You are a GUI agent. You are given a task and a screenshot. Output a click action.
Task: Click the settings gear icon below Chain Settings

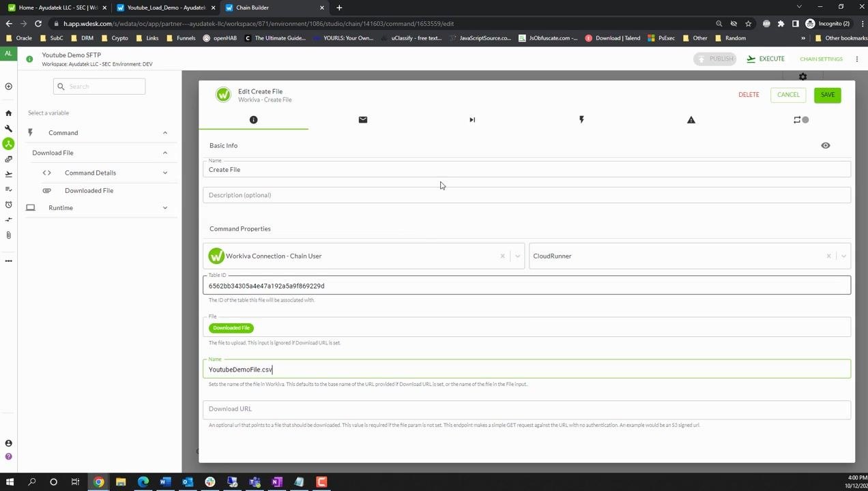pyautogui.click(x=802, y=77)
